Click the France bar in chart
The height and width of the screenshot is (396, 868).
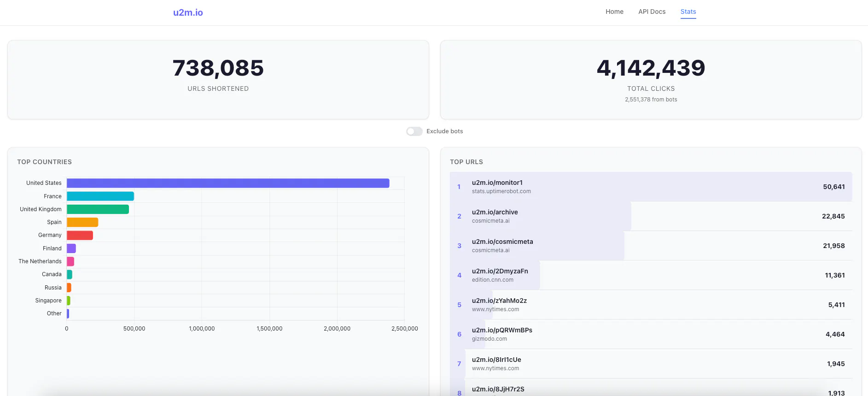[x=100, y=196]
